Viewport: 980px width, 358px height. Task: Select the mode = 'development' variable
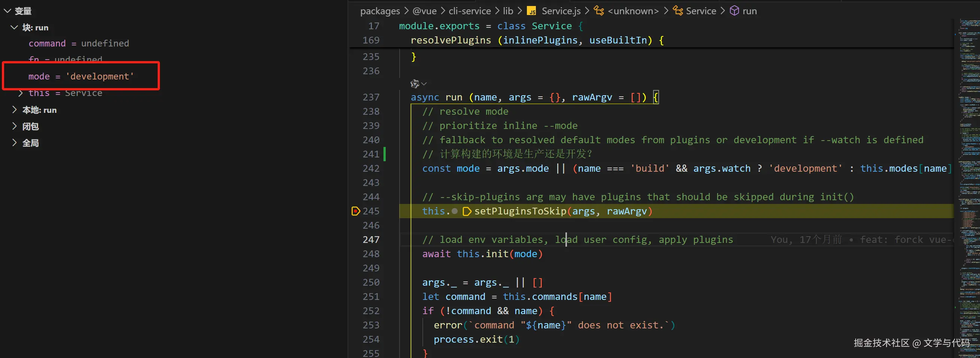(81, 76)
